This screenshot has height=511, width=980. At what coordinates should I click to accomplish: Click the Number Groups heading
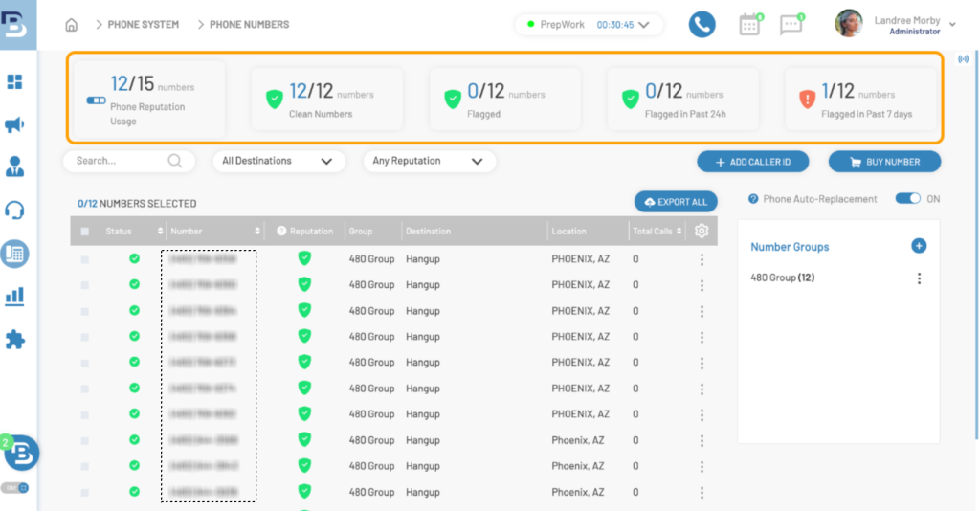pos(790,247)
